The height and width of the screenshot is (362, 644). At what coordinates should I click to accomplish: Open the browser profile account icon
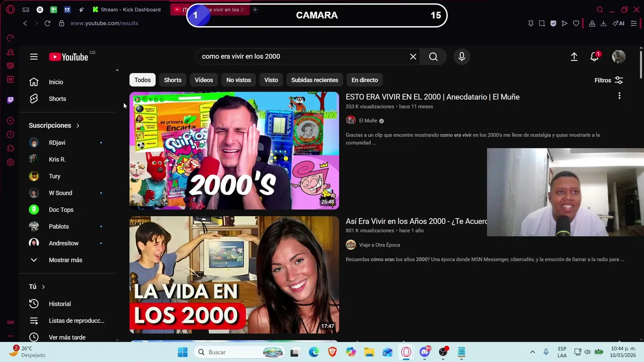pos(592,23)
